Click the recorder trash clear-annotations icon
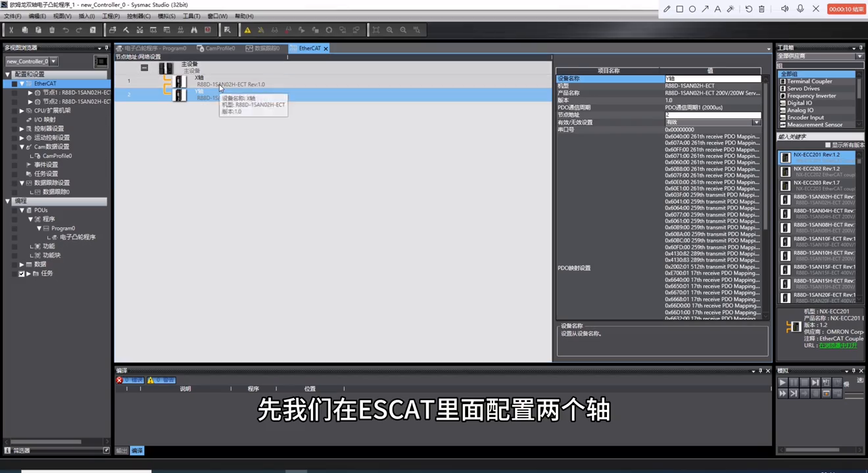The width and height of the screenshot is (868, 473). click(x=761, y=9)
